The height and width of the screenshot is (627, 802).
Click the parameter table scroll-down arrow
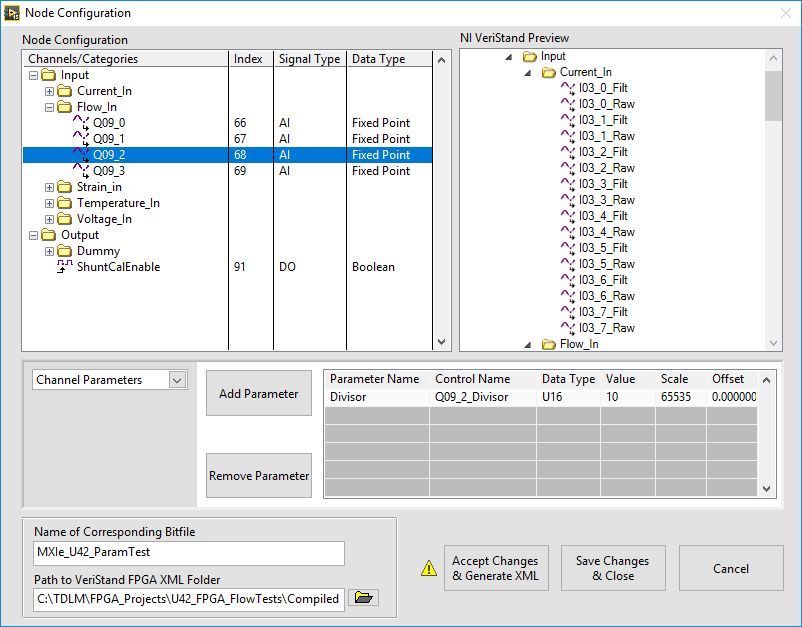[x=766, y=489]
